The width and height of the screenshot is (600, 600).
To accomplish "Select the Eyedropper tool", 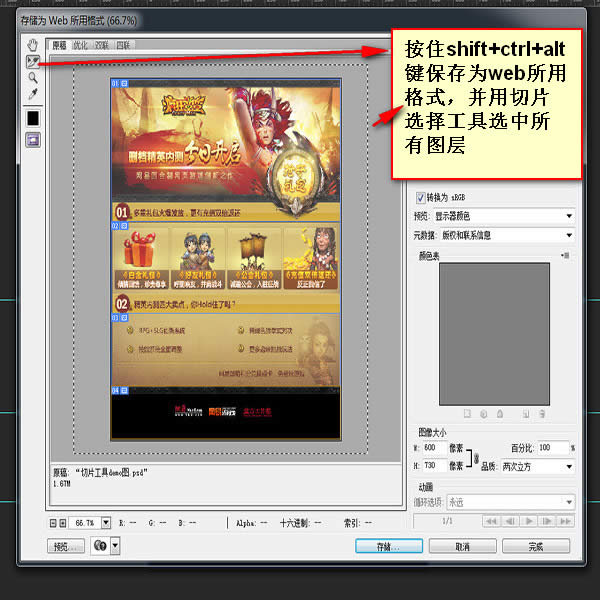I will point(33,94).
